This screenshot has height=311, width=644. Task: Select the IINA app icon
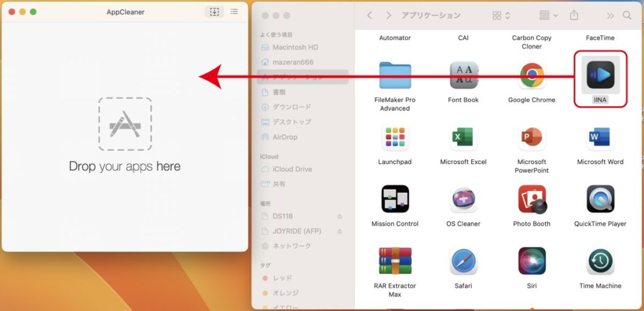[x=600, y=75]
